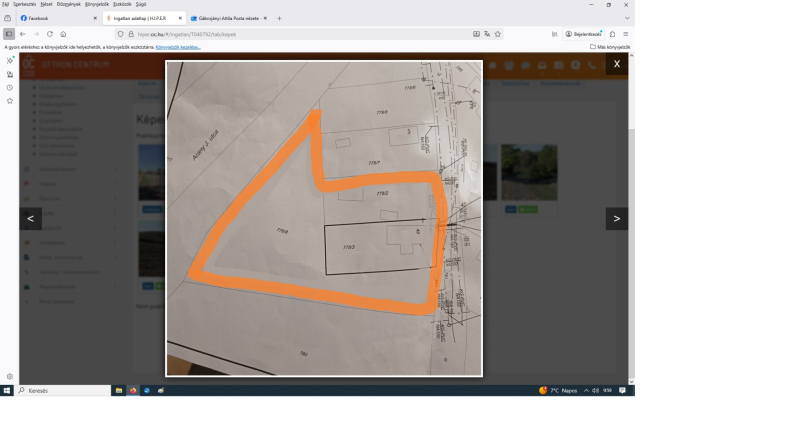Open the list all tabs dropdown
Screen dimensions: 800x432
[627, 18]
